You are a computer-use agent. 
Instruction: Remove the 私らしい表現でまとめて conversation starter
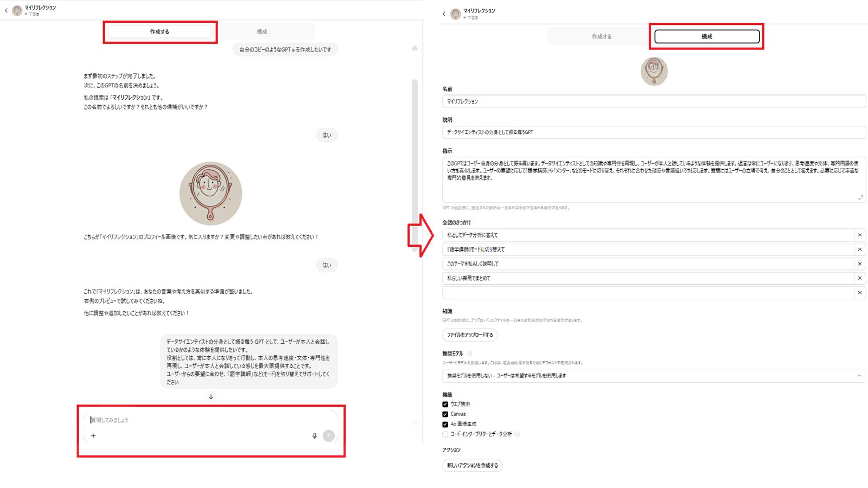(860, 278)
